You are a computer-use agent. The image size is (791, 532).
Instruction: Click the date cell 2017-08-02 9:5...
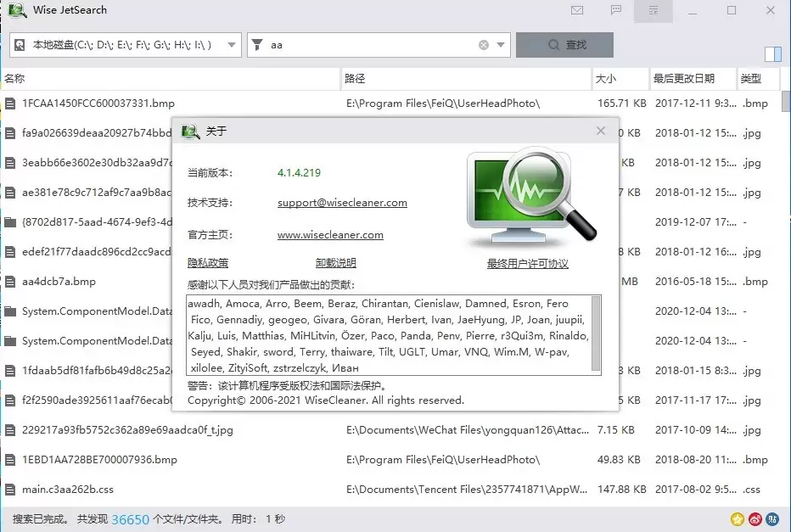pyautogui.click(x=696, y=489)
